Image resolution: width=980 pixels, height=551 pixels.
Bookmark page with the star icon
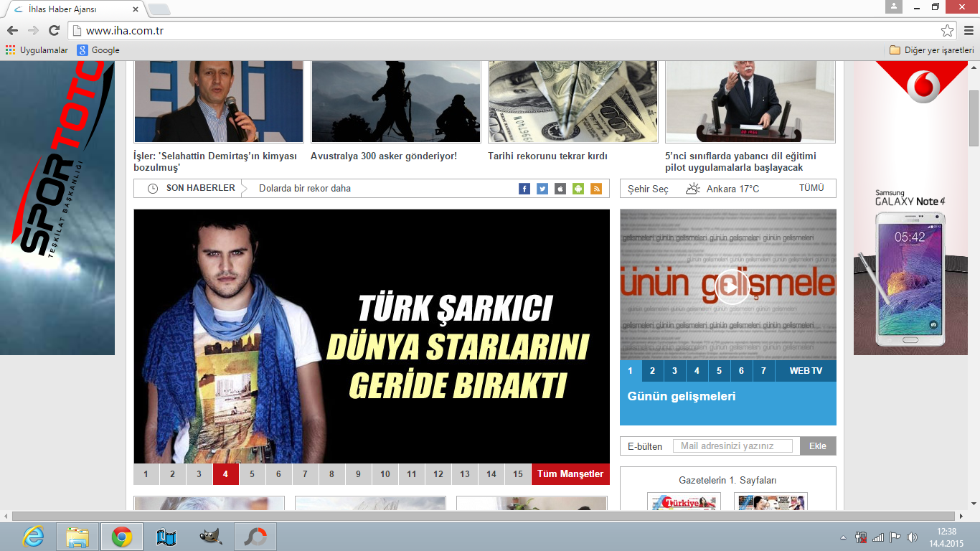pyautogui.click(x=948, y=31)
